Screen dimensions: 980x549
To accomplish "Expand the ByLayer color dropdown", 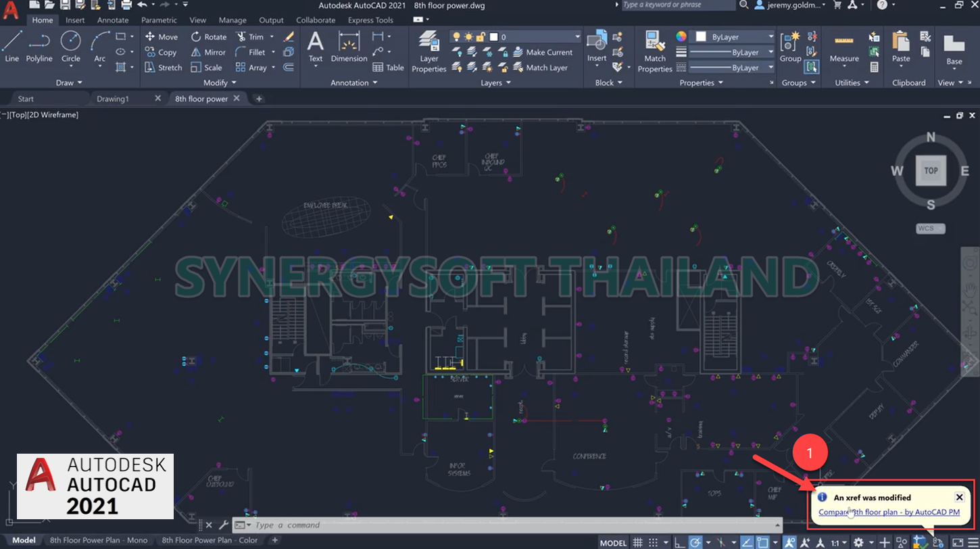I will pyautogui.click(x=770, y=36).
